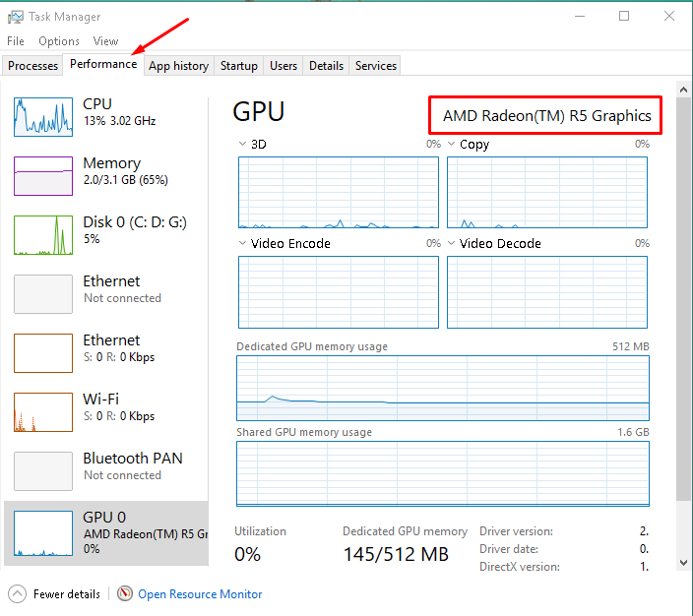The height and width of the screenshot is (616, 693).
Task: Click the 3D engine usage graph
Action: [x=339, y=192]
